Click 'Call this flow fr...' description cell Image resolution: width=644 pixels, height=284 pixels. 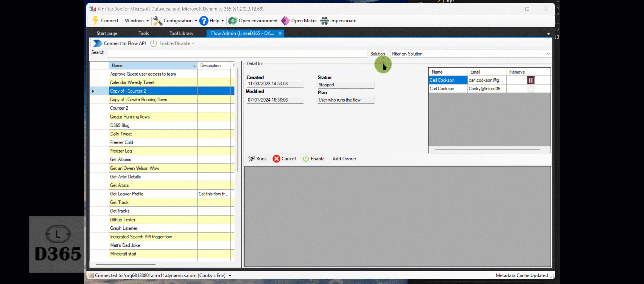tap(214, 194)
